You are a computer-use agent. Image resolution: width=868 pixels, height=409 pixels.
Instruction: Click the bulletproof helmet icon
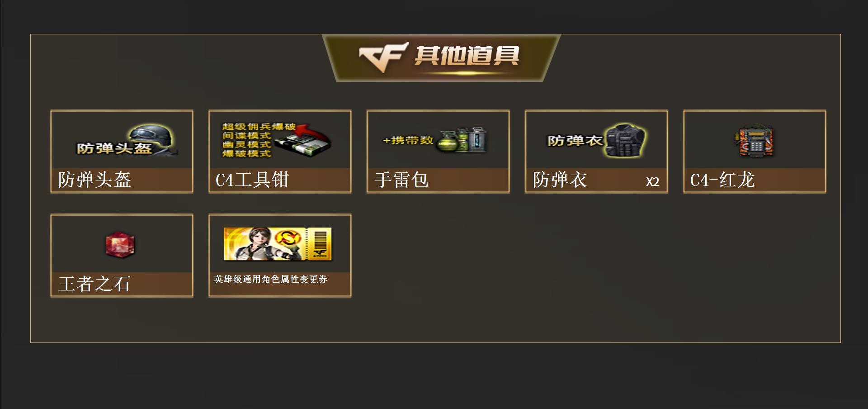[x=152, y=138]
